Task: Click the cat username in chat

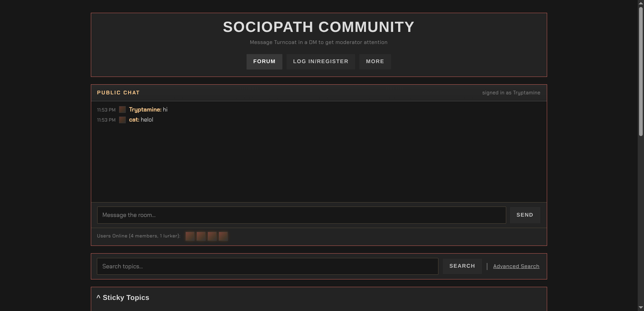Action: (134, 120)
